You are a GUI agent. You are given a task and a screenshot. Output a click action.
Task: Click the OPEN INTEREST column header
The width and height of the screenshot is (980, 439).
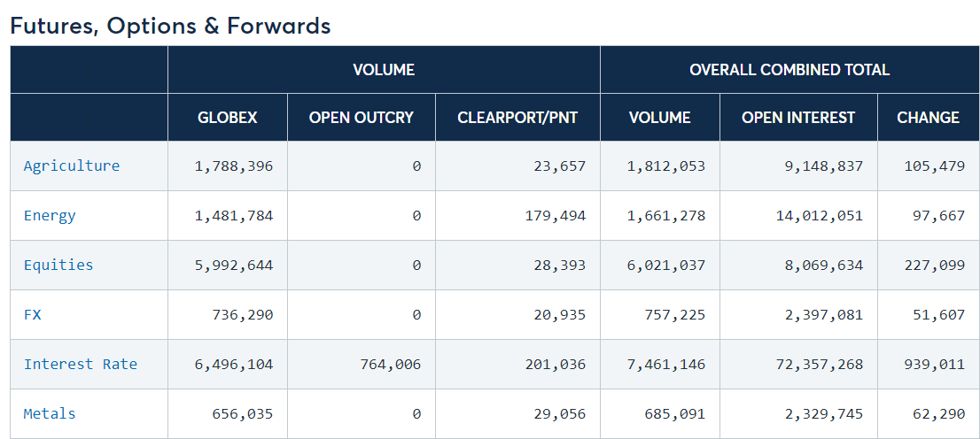coord(798,118)
